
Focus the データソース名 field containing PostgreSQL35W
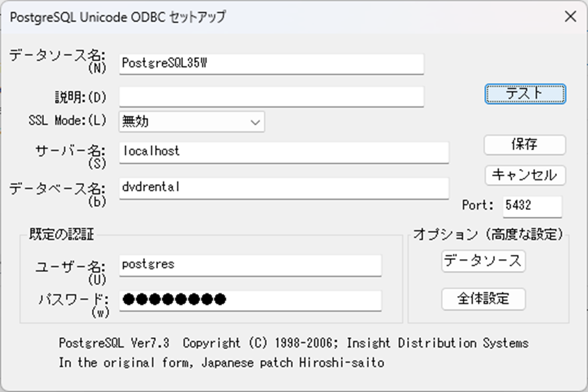[271, 63]
